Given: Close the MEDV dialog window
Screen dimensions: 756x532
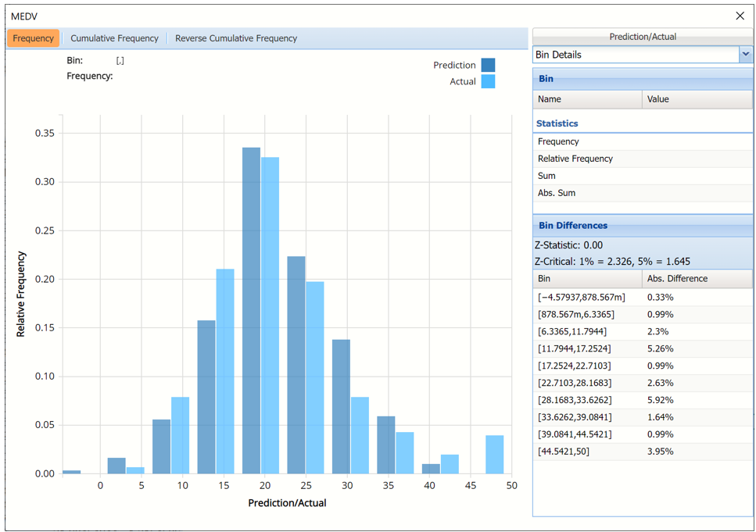Looking at the screenshot, I should [740, 16].
